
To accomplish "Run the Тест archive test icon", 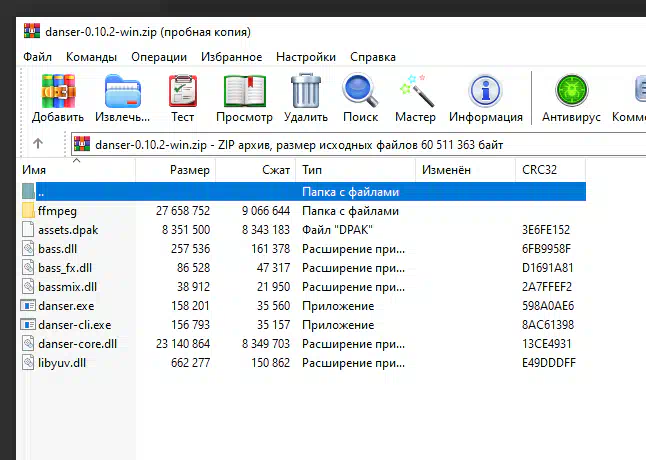I will (183, 91).
